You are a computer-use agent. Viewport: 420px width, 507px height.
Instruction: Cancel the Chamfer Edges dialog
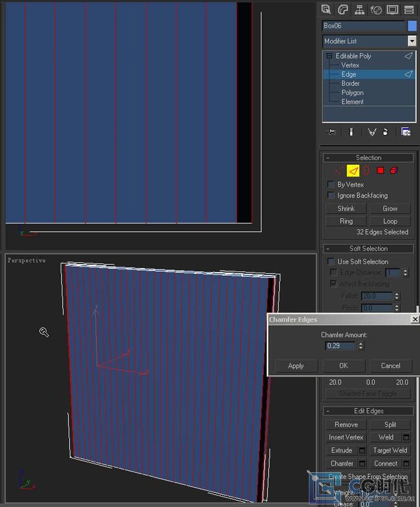tap(390, 366)
